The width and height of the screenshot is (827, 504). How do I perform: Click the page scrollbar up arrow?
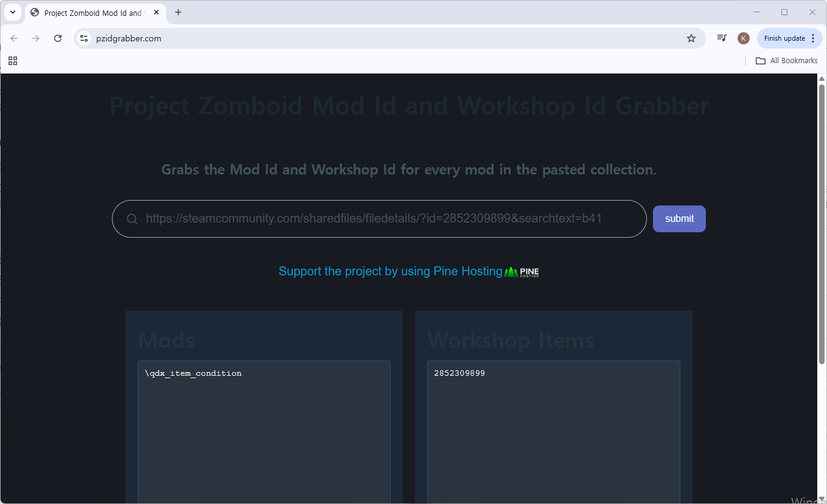[x=822, y=78]
